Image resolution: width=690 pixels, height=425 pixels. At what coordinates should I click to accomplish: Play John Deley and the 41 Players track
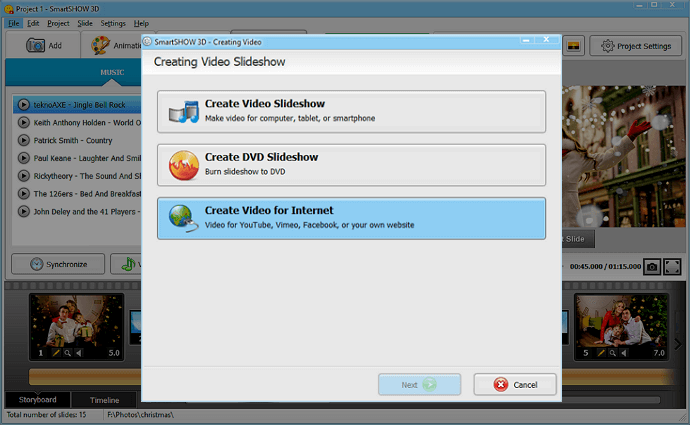click(24, 212)
